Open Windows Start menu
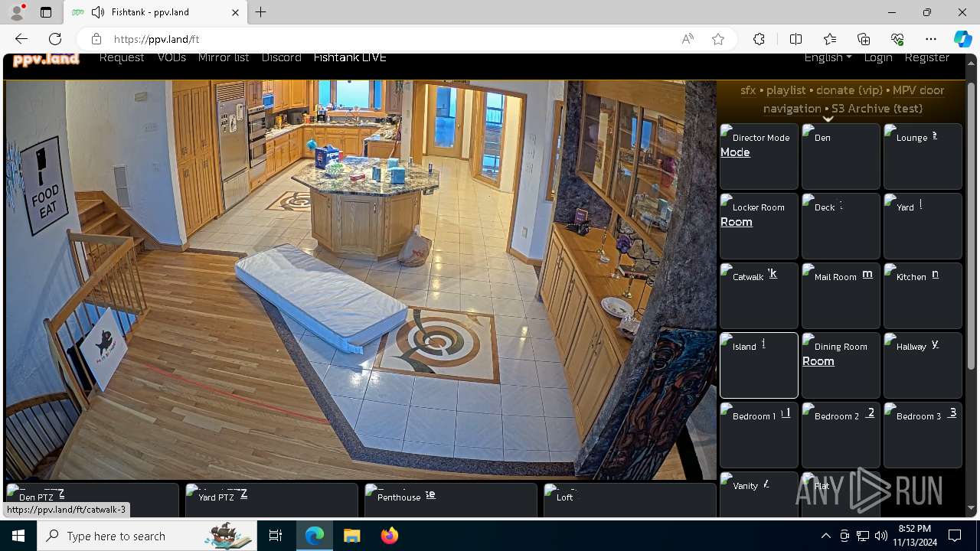The width and height of the screenshot is (980, 551). (18, 536)
